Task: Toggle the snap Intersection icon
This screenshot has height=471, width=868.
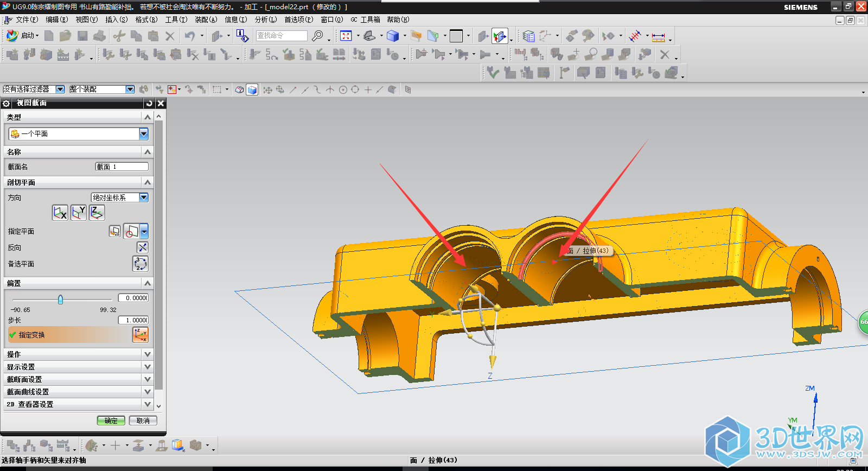Action: pyautogui.click(x=330, y=90)
